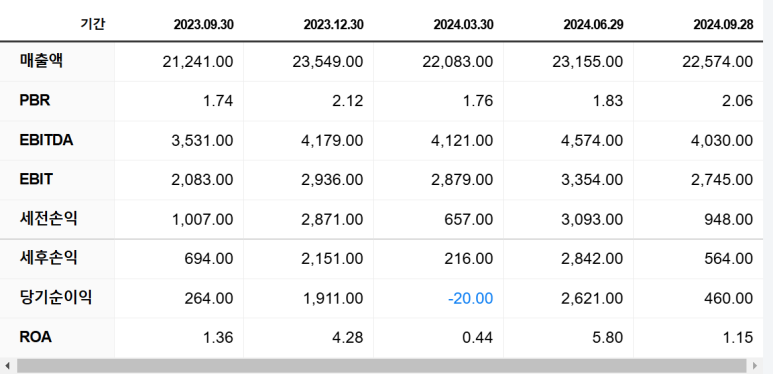Select the 매출액 value 23,155.00
The image size is (773, 374).
click(x=588, y=62)
